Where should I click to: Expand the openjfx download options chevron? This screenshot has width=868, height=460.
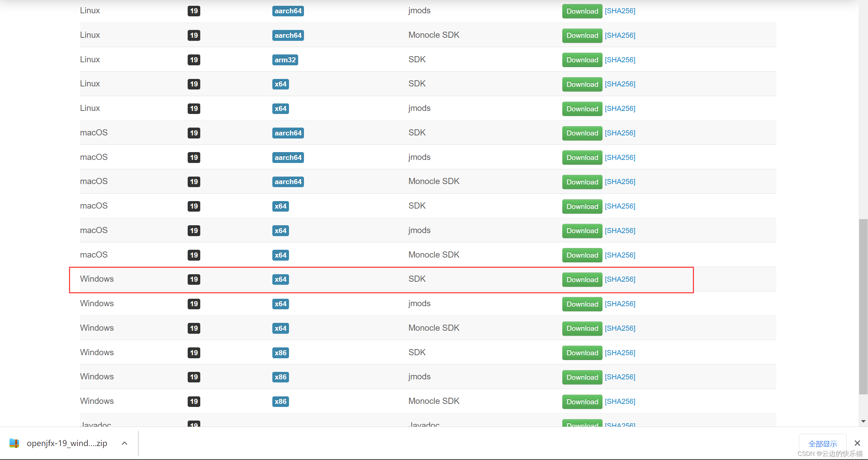[124, 443]
